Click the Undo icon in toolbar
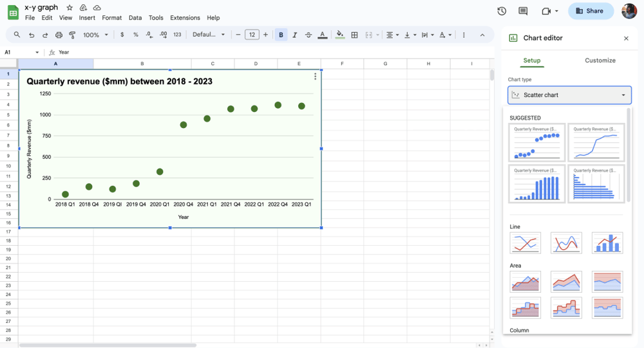 click(32, 35)
